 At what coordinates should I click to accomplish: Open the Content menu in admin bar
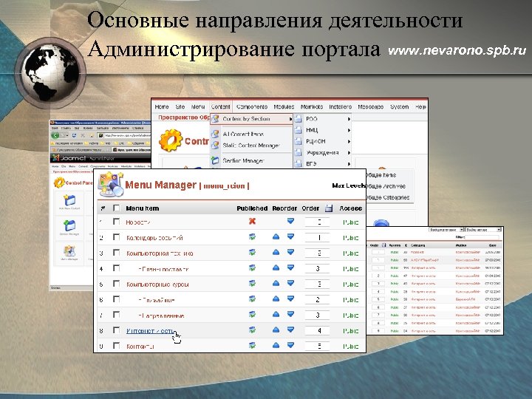pyautogui.click(x=220, y=106)
